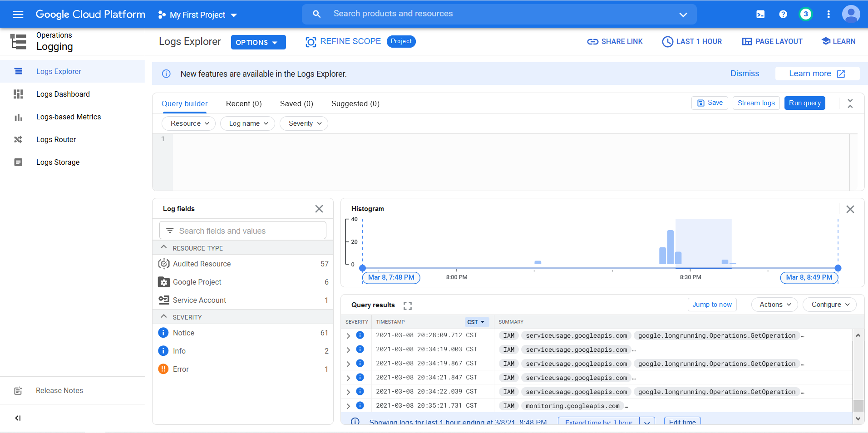This screenshot has width=868, height=433.
Task: Click the Run query button
Action: tap(805, 103)
